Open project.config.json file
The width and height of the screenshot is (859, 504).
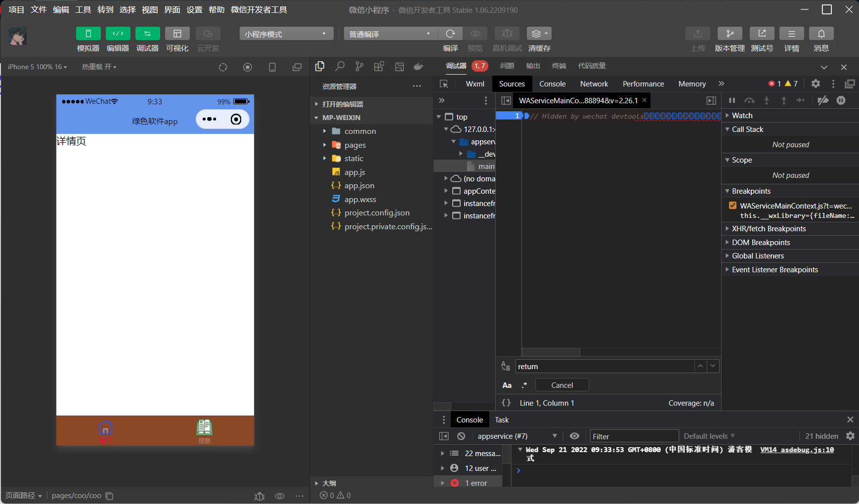(x=377, y=212)
